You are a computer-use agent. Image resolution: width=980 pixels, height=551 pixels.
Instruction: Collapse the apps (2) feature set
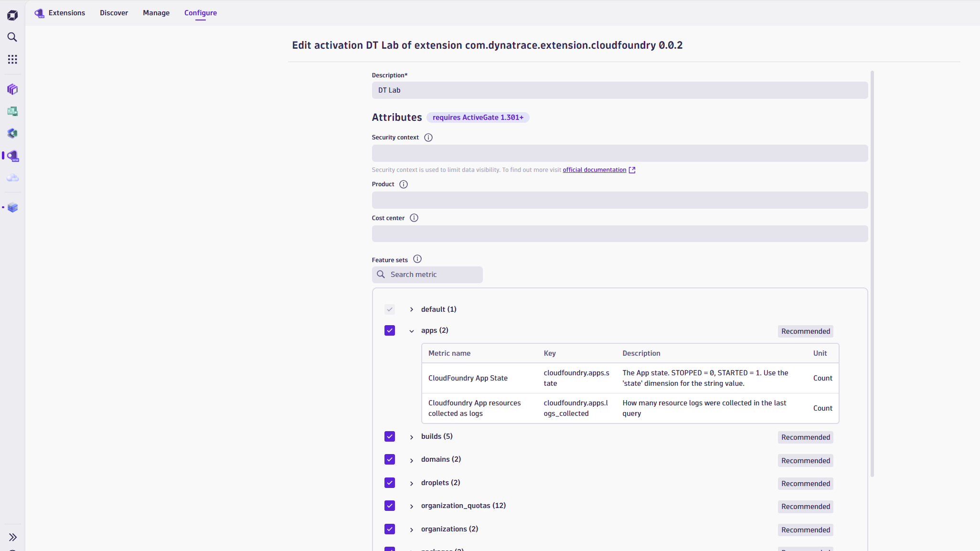412,331
